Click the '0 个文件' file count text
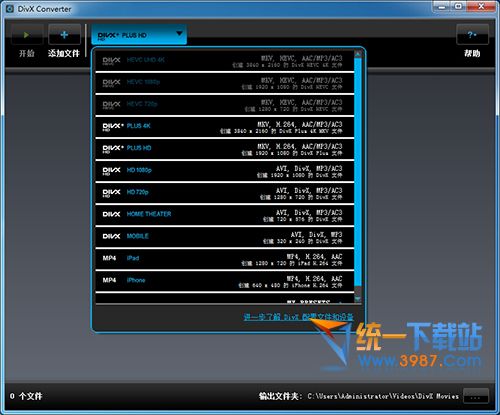This screenshot has width=500, height=415. click(x=26, y=396)
